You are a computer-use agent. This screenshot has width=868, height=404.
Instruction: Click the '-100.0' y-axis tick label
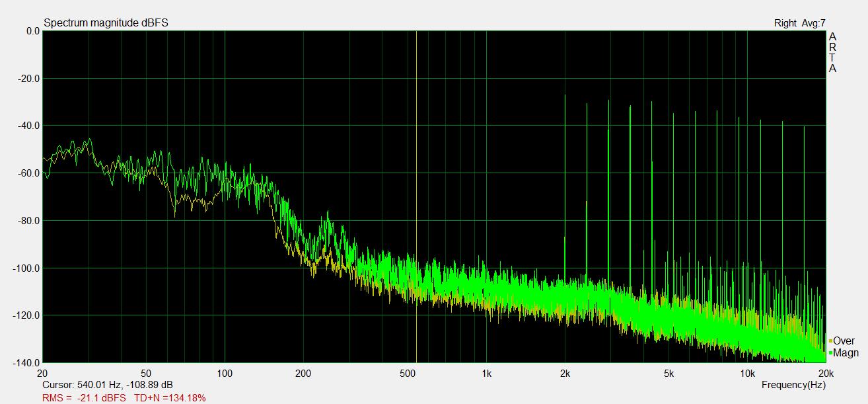[26, 268]
